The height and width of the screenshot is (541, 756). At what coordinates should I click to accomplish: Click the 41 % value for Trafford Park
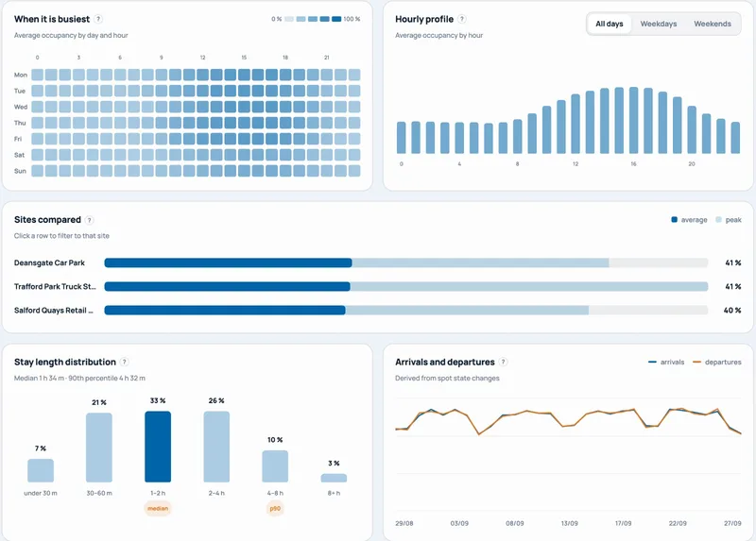(x=733, y=287)
